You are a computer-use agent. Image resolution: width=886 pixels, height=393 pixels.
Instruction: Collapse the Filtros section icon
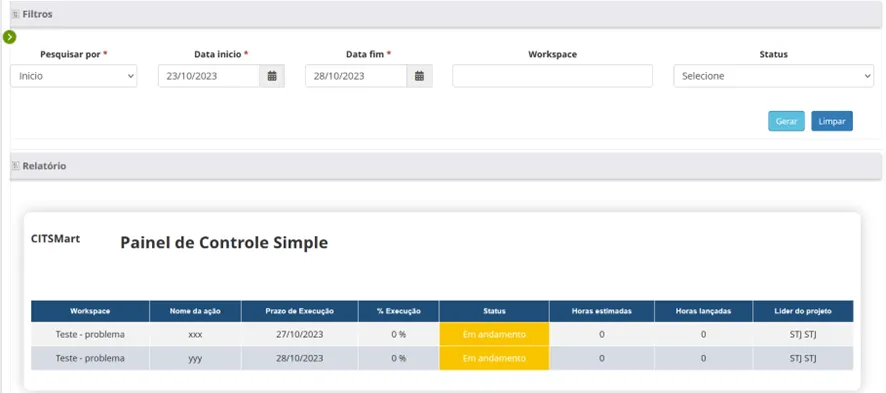(16, 14)
